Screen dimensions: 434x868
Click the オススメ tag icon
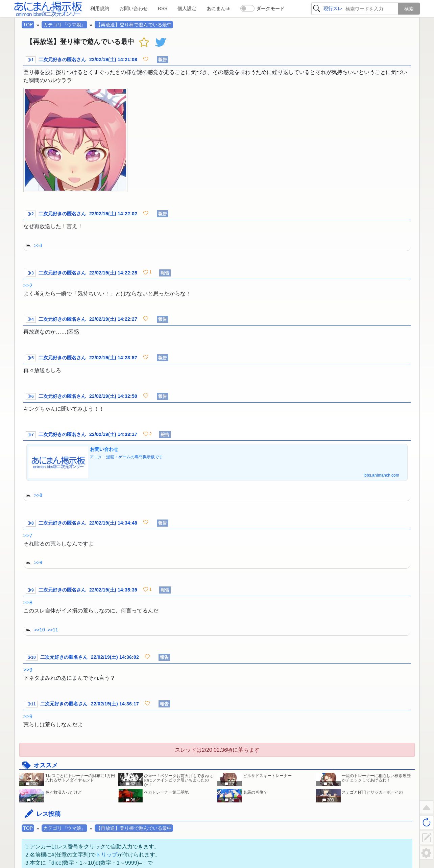[26, 765]
